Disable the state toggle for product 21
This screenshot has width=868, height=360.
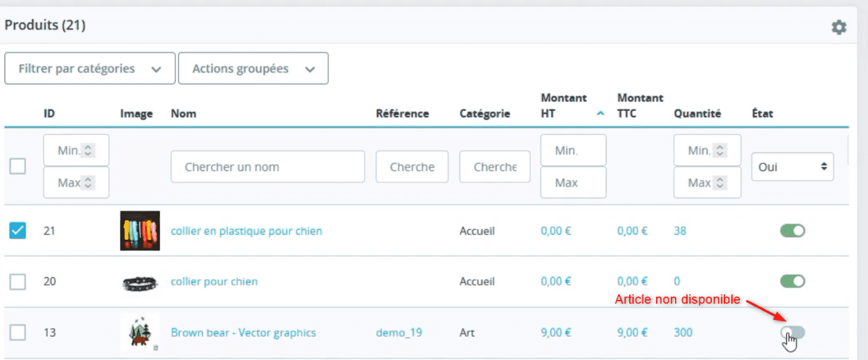coord(793,230)
